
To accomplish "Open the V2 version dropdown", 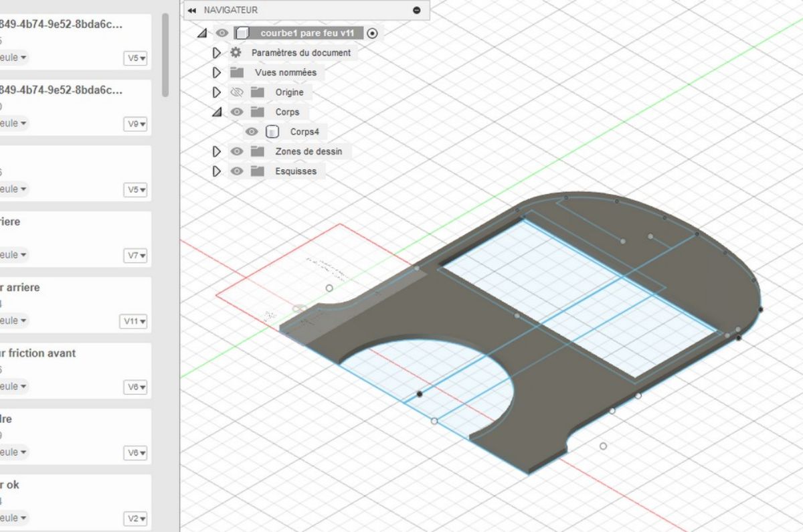I will 136,519.
